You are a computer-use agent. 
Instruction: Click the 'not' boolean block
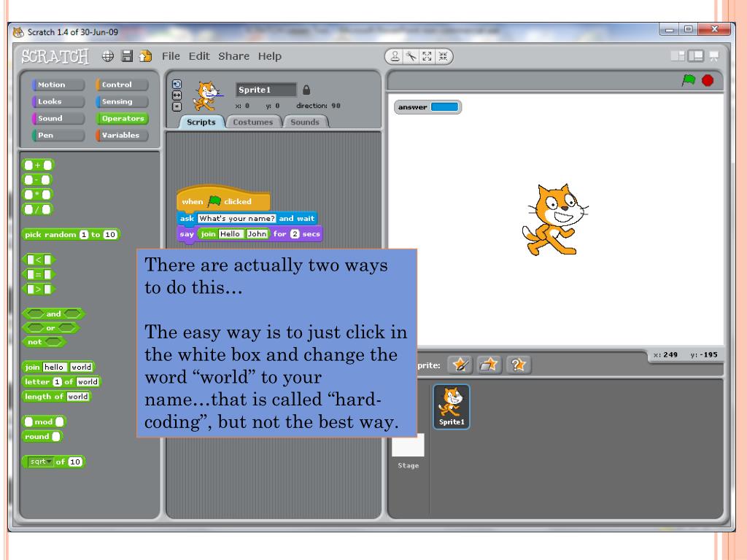click(x=43, y=342)
